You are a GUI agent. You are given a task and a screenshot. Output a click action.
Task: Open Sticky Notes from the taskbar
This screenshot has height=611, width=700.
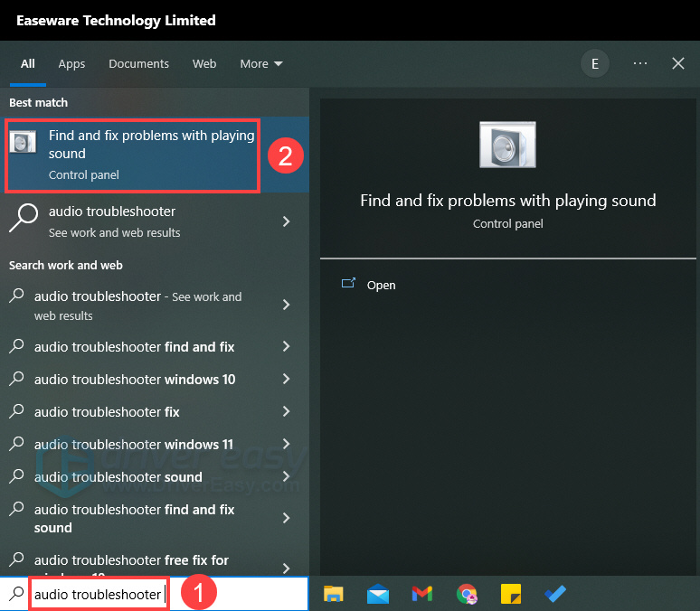(511, 594)
